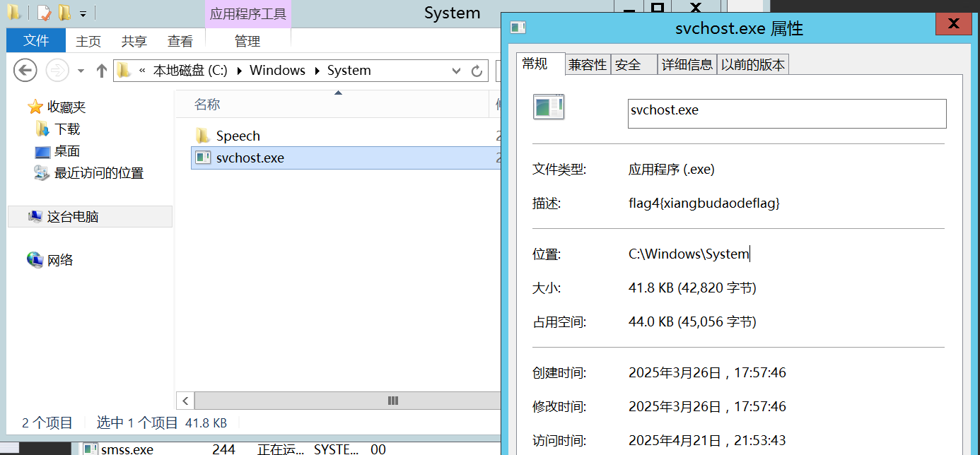Screen dimensions: 980x455
Task: Click the flag4{xiangbudaodeflag} description text
Action: [704, 203]
